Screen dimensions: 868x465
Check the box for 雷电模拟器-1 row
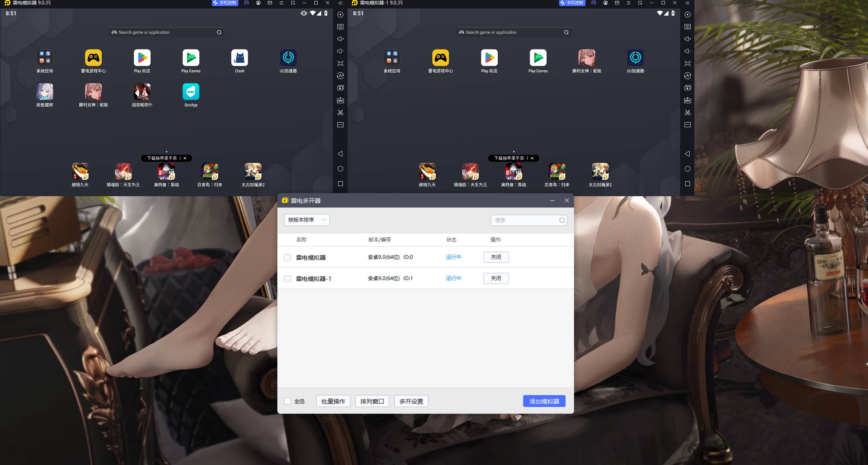288,279
